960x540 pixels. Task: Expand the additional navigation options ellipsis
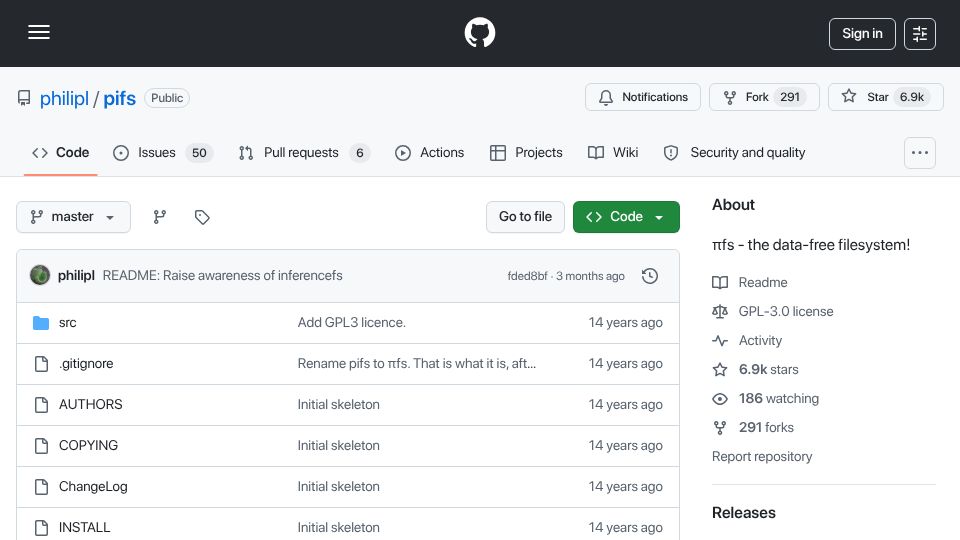pos(920,153)
